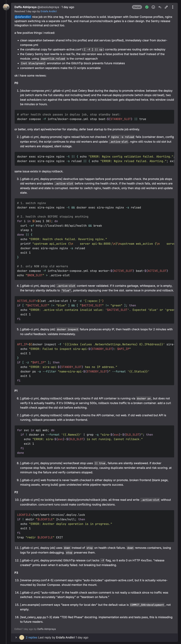Click the replier avatar beside 2 replies
The height and width of the screenshot is (644, 181).
click(22, 637)
